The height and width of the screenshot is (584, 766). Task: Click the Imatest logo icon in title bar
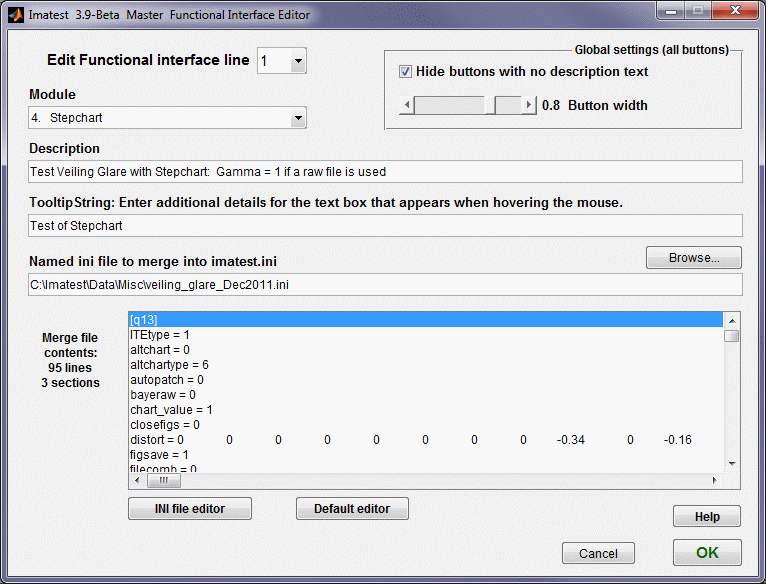click(x=15, y=15)
